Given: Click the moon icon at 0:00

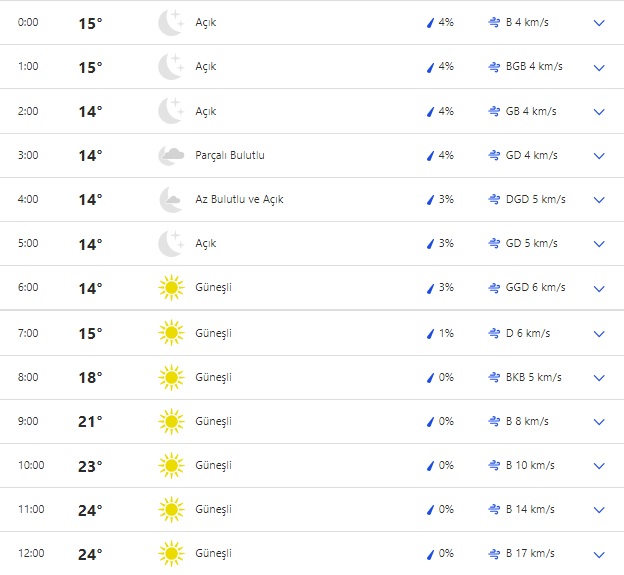Looking at the screenshot, I should coord(171,23).
